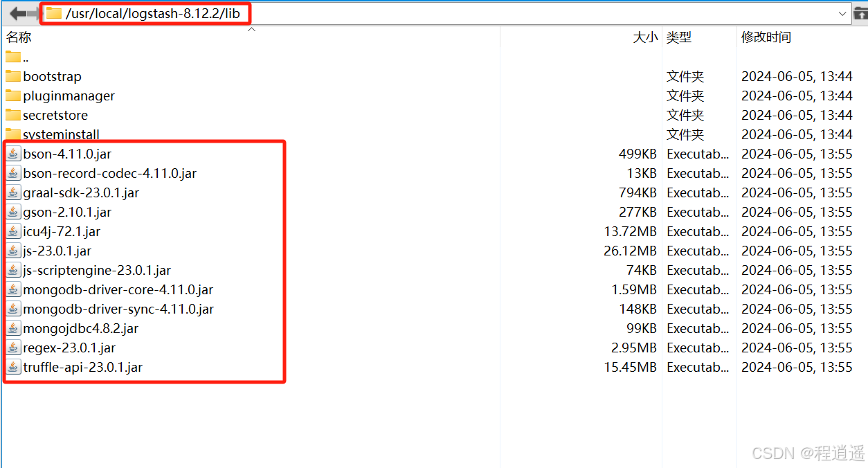Select file name js-scriptengine-23.0.1.jar
This screenshot has height=468, width=868.
[97, 270]
